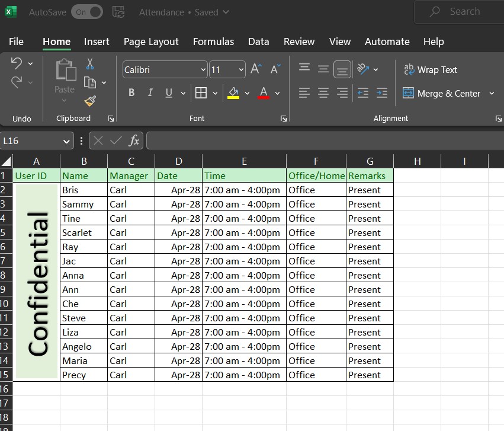Image resolution: width=504 pixels, height=431 pixels.
Task: Switch to the Data tab
Action: click(258, 41)
